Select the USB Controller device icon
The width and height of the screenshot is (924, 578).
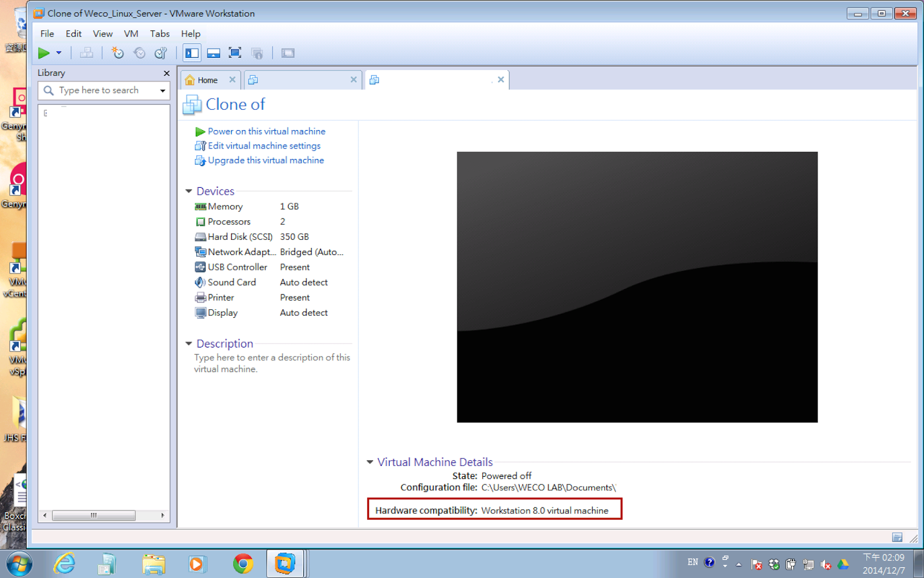click(x=200, y=267)
